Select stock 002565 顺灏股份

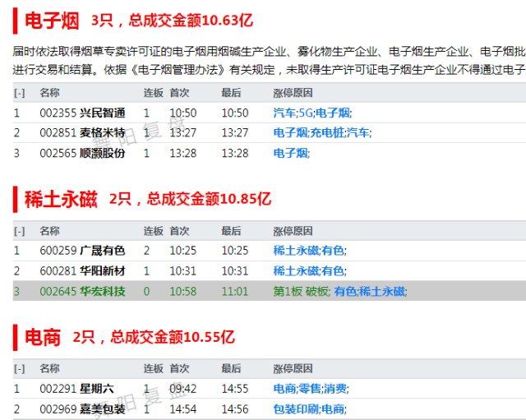tap(82, 154)
